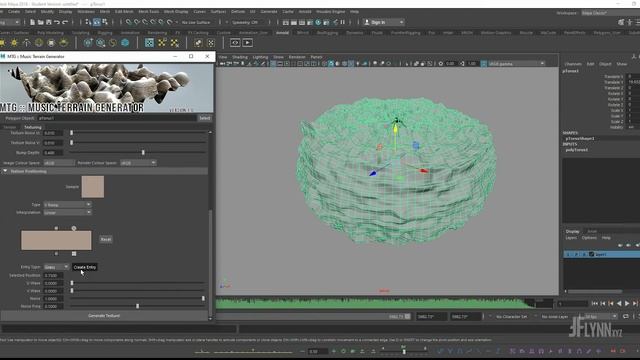Open the Arnold RenderView eye icon
The width and height of the screenshot is (640, 360).
(x=235, y=42)
